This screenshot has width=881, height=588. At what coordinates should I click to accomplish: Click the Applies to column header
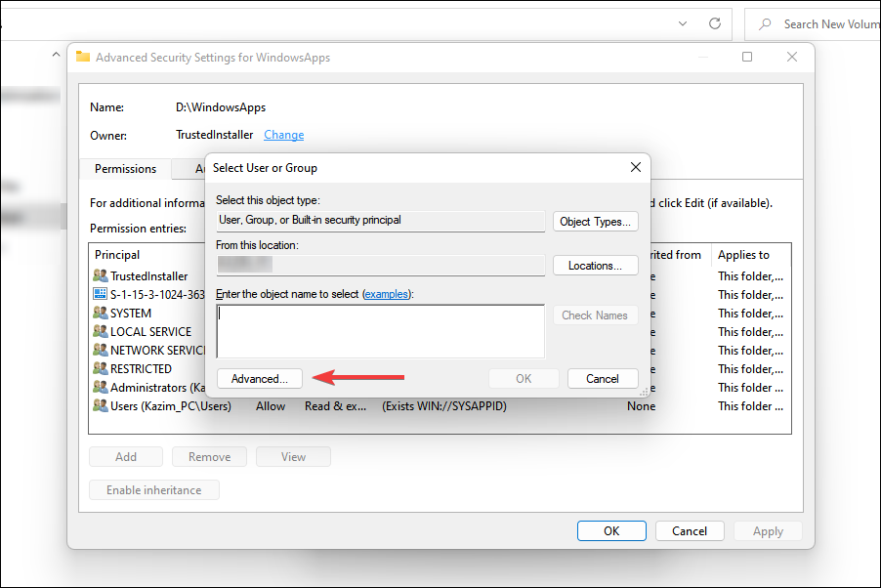pos(743,255)
